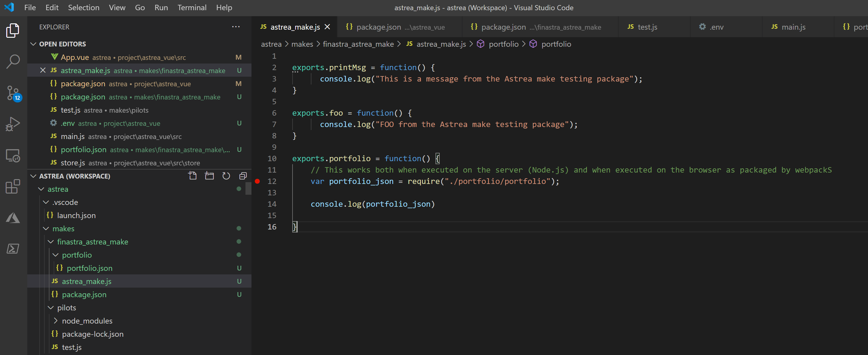868x355 pixels.
Task: Switch to the test.js editor tab
Action: tap(647, 27)
